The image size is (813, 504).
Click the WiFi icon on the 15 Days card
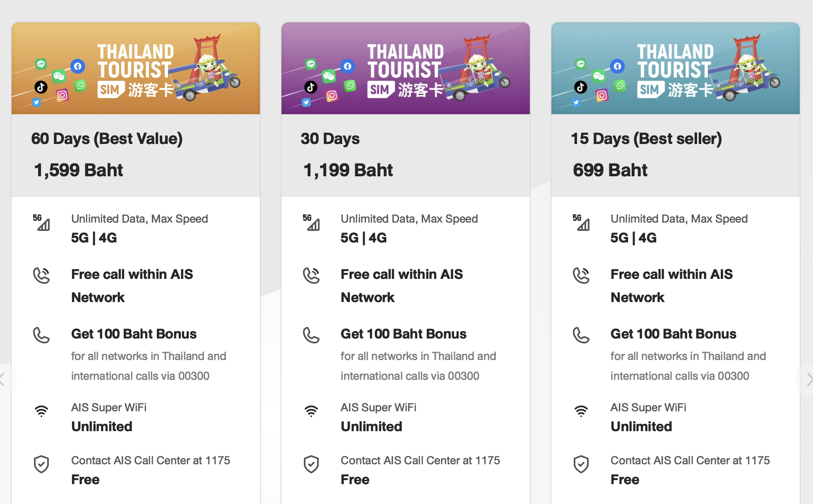pyautogui.click(x=582, y=411)
